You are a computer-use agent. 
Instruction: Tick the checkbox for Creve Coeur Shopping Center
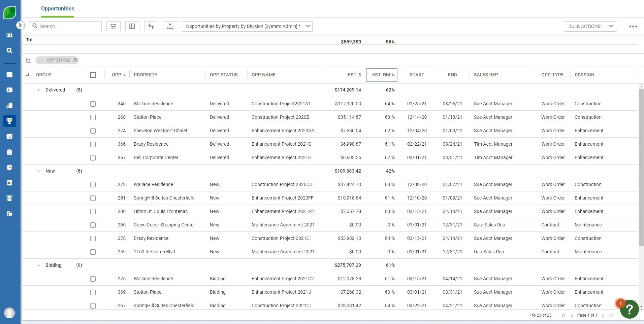[93, 225]
